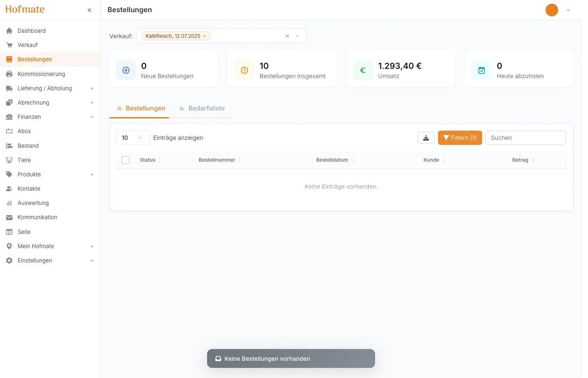Image resolution: width=588 pixels, height=378 pixels.
Task: Click the Auswertung bar chart icon
Action: click(9, 203)
